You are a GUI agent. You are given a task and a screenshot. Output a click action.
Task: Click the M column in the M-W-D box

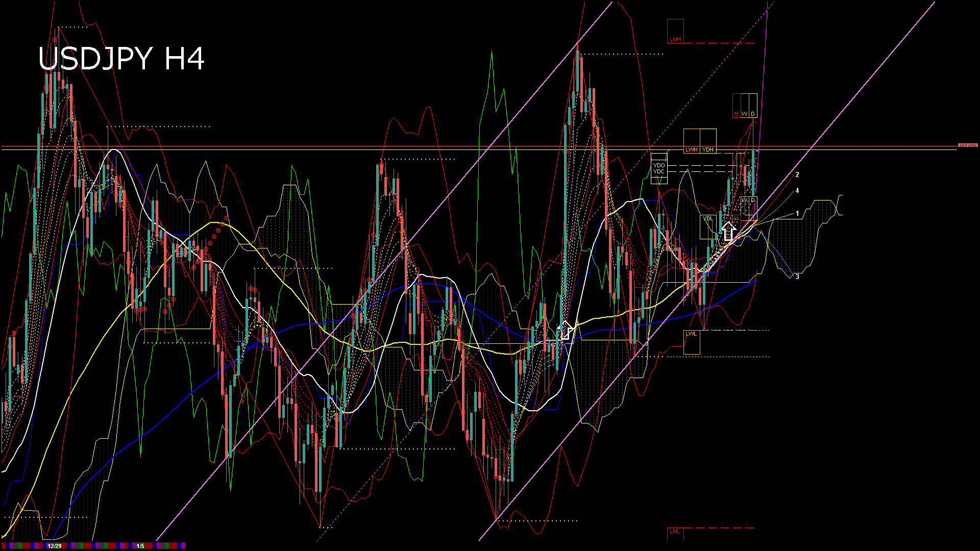(x=736, y=114)
